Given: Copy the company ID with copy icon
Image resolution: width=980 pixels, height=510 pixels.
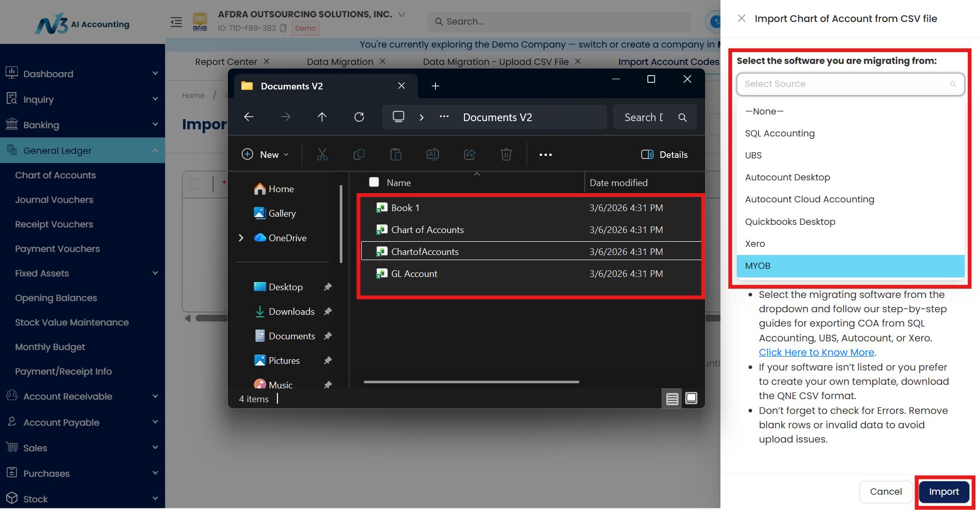Looking at the screenshot, I should (x=283, y=28).
